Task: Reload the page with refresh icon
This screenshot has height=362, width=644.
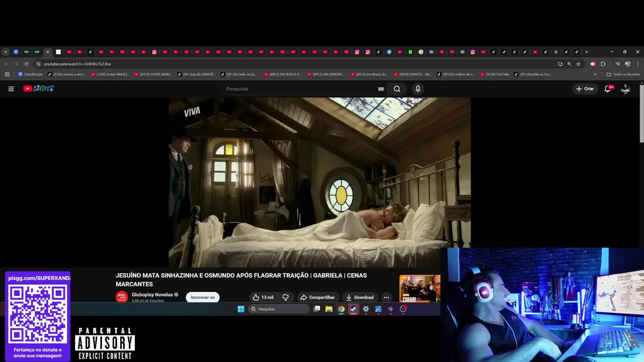Action: 26,64
